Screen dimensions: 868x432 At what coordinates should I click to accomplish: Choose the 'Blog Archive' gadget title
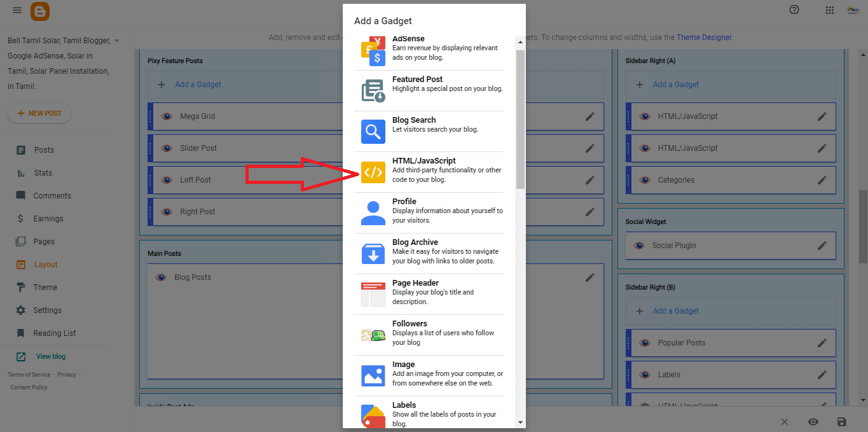tap(415, 242)
